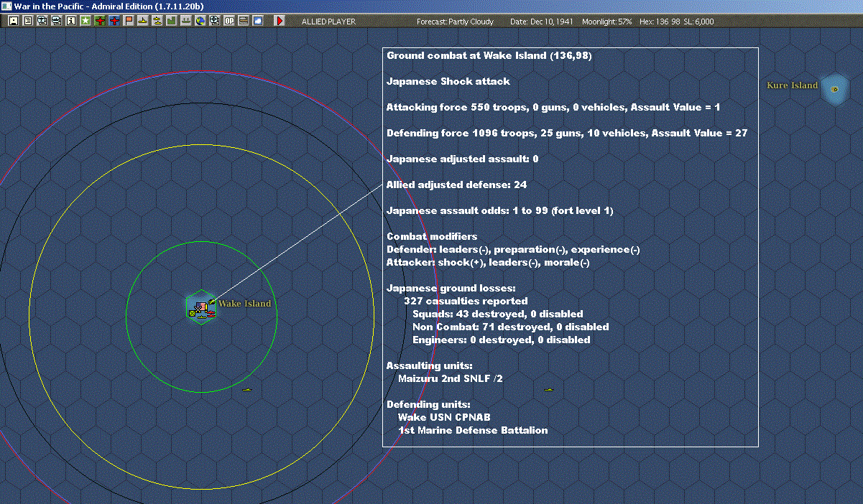This screenshot has height=504, width=863.
Task: Click the Defending force 1096 troops line
Action: 567,133
